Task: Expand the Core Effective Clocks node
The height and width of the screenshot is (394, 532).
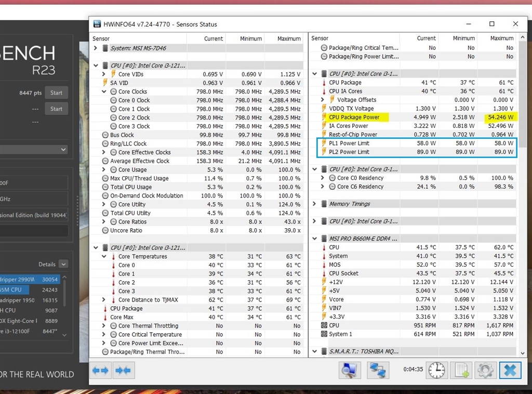Action: (104, 152)
